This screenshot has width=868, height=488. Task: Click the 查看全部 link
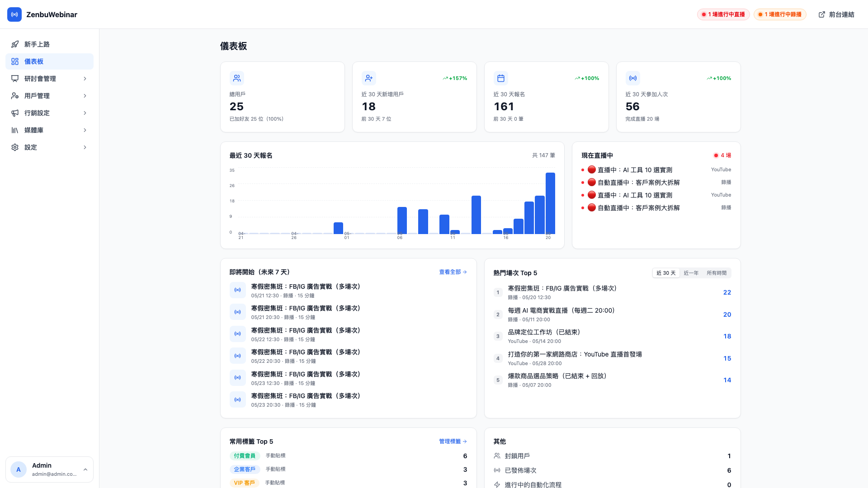[x=453, y=272]
